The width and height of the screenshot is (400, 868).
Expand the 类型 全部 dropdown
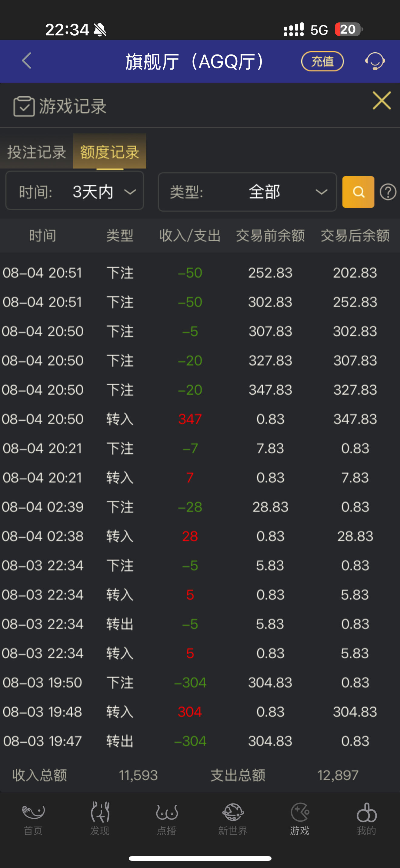pos(247,192)
